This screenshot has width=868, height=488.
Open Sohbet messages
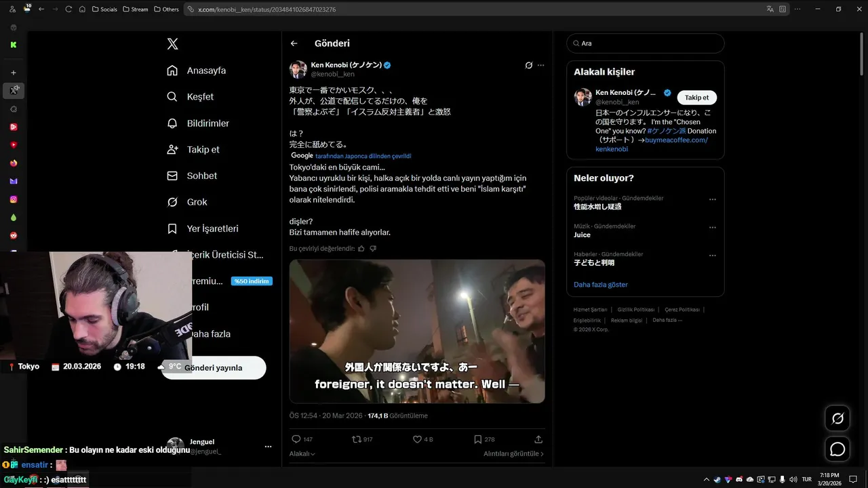coord(192,176)
